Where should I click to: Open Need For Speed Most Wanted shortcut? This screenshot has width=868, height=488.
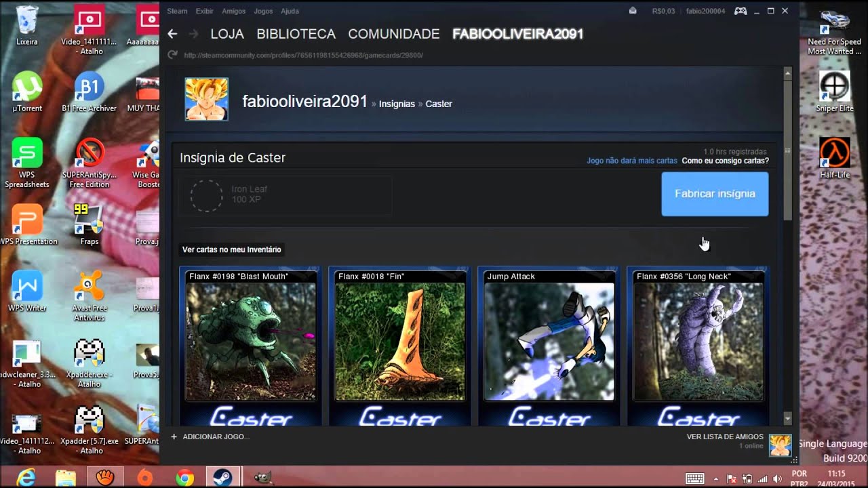pos(835,31)
